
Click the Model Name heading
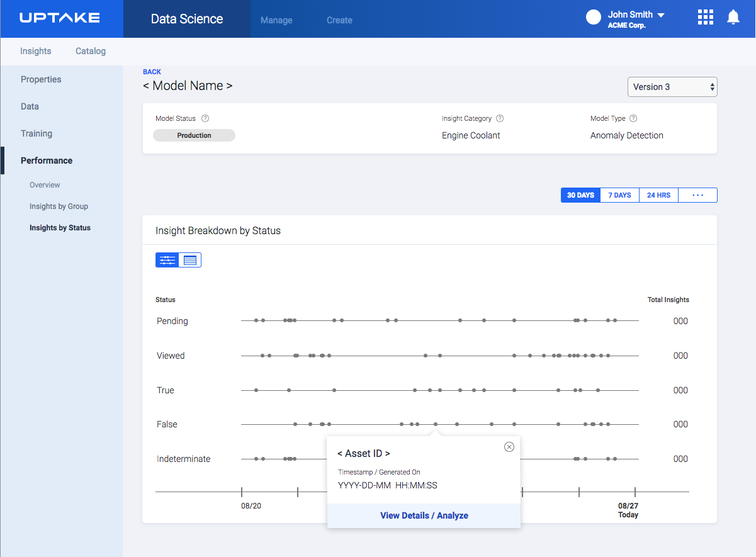188,86
